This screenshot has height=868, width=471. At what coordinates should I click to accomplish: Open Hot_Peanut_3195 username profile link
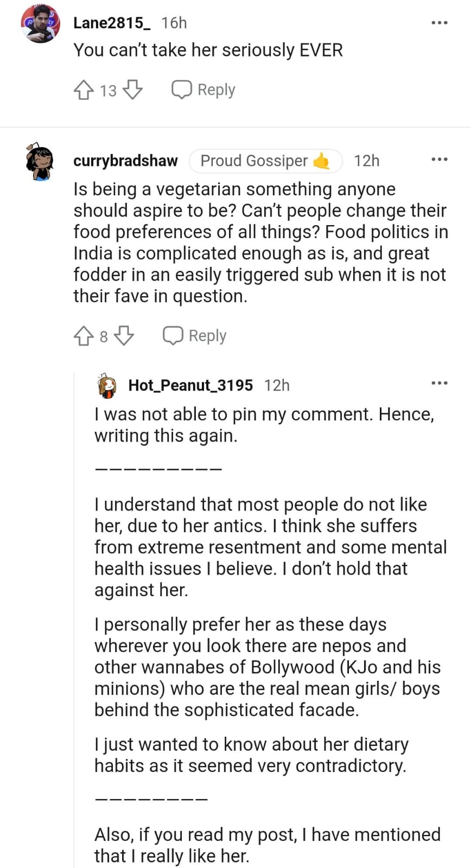pyautogui.click(x=190, y=385)
